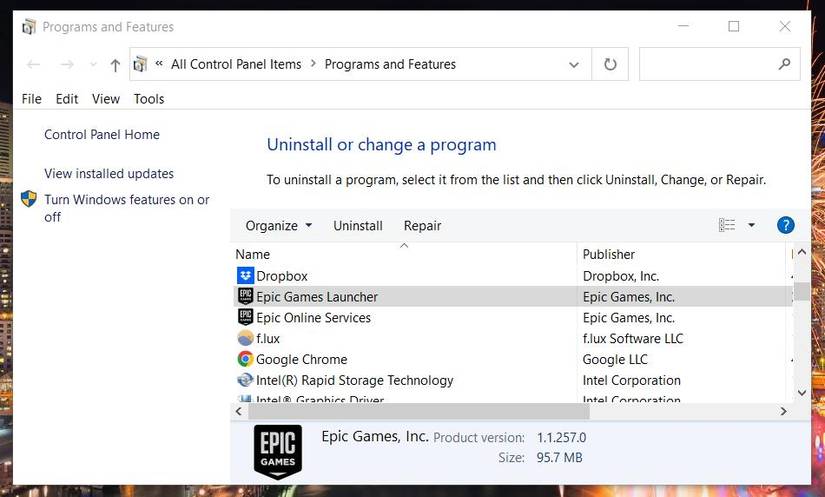Select the Epic Games Launcher name
Viewport: 825px width, 497px height.
pyautogui.click(x=317, y=297)
